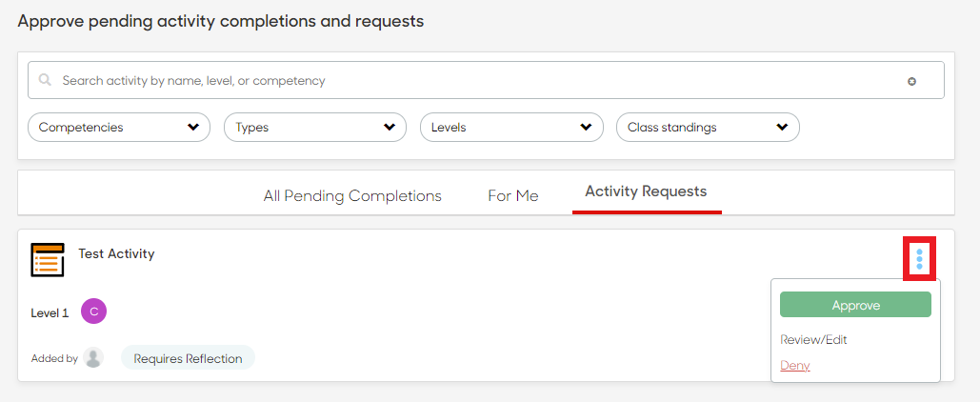The width and height of the screenshot is (980, 402).
Task: Expand the Class standings dropdown filter
Action: click(x=708, y=127)
